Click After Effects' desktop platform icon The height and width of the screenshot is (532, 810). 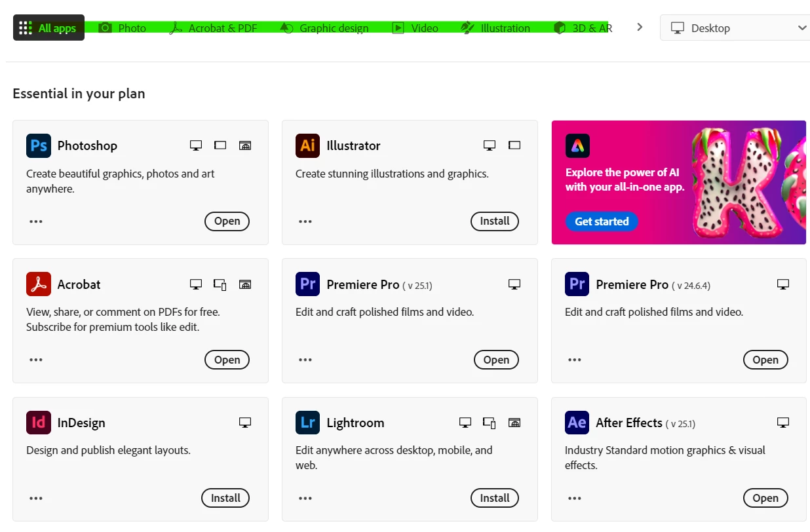(x=783, y=423)
